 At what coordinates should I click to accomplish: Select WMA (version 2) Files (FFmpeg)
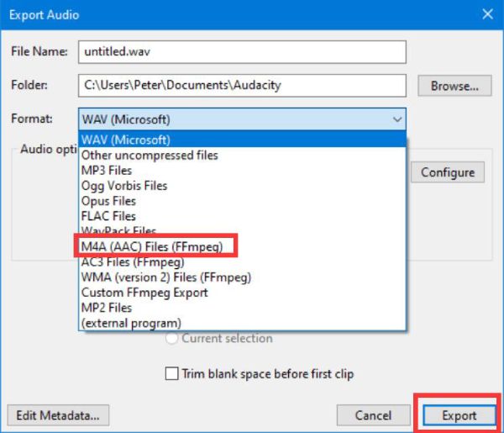click(x=243, y=277)
